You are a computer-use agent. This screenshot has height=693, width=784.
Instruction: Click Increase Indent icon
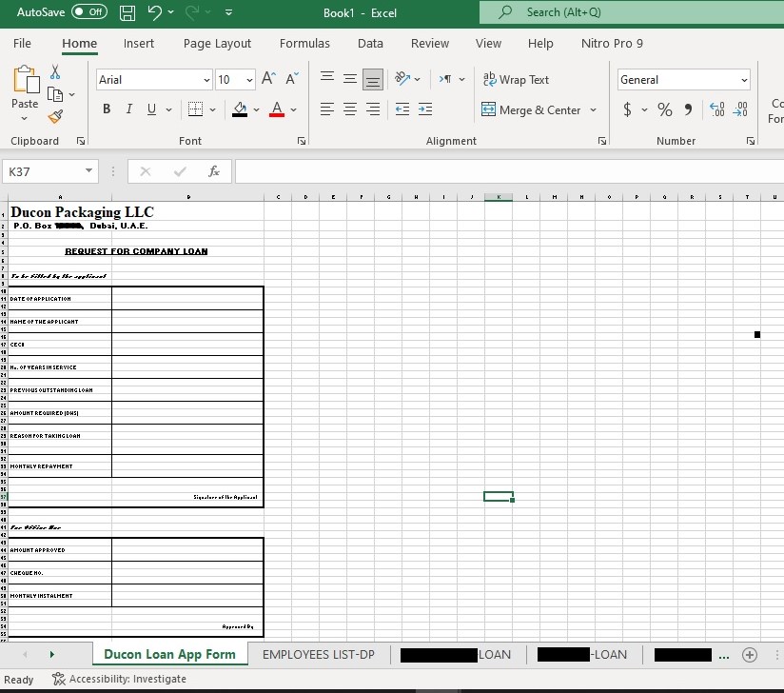coord(424,109)
